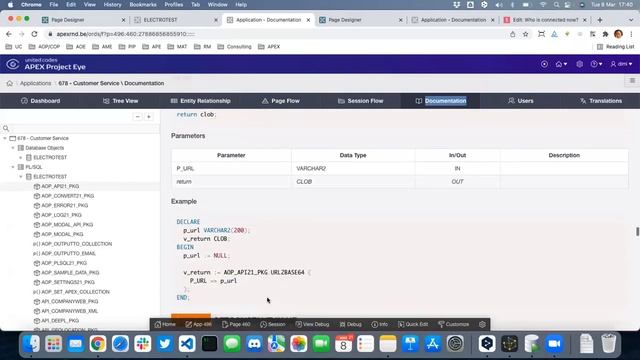
Task: Open the Translations tab
Action: click(x=600, y=101)
